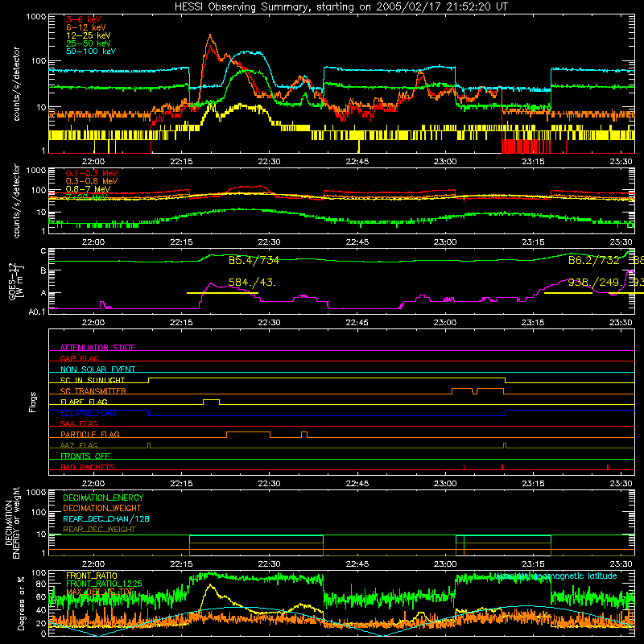Select the AAZ_FLAG label
Viewport: 644px width, 644px height.
(79, 445)
